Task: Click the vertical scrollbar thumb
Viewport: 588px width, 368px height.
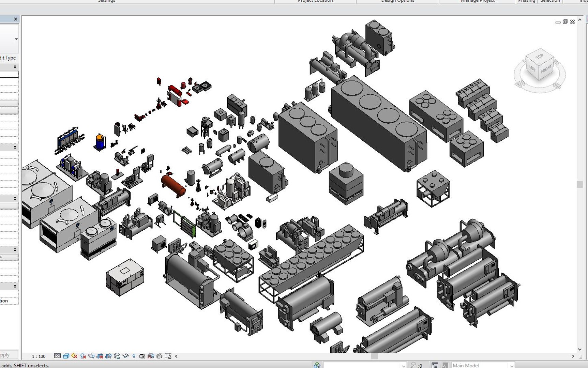Action: click(580, 184)
